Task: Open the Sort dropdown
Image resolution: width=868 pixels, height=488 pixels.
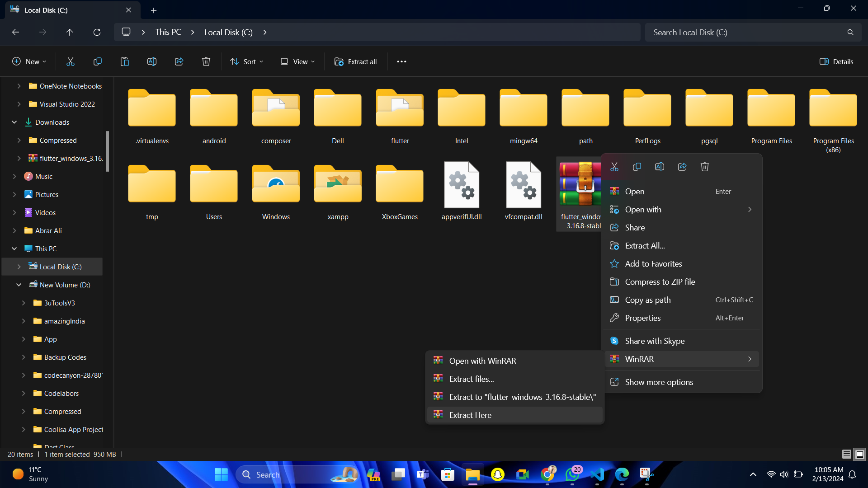Action: 246,62
